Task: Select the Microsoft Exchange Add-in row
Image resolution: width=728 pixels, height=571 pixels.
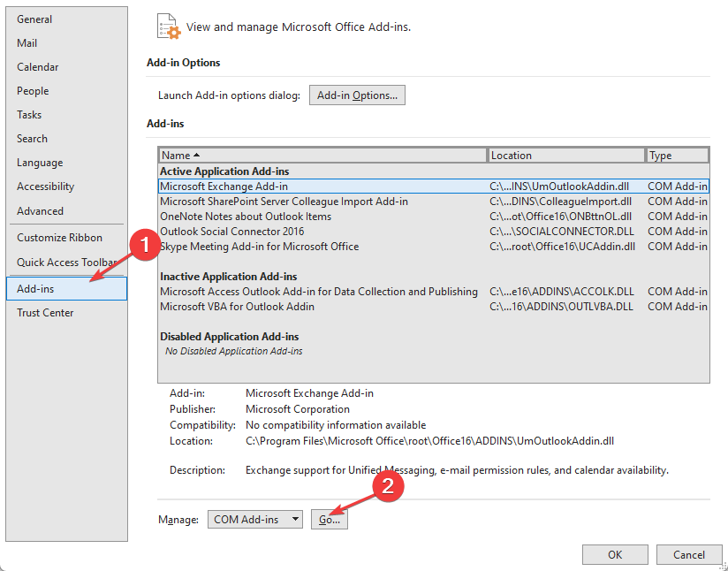Action: tap(434, 187)
